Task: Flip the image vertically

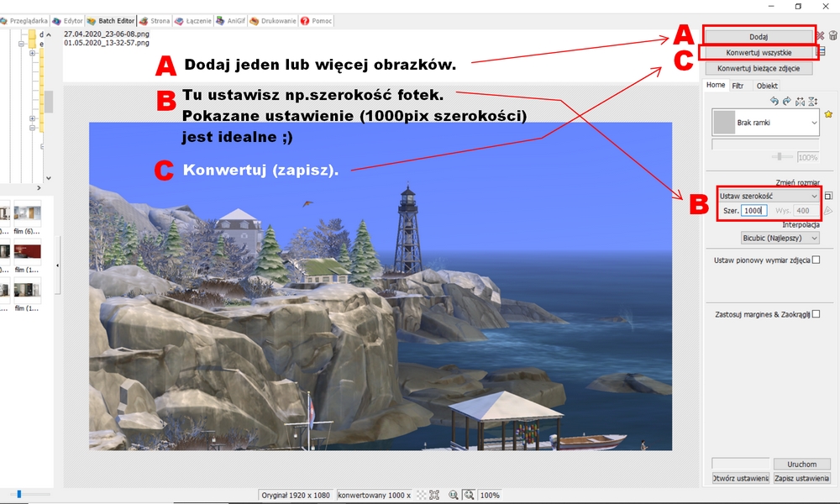Action: [x=812, y=101]
